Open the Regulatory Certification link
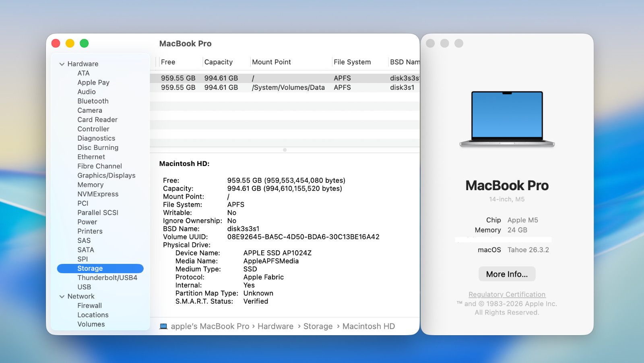 [507, 295]
